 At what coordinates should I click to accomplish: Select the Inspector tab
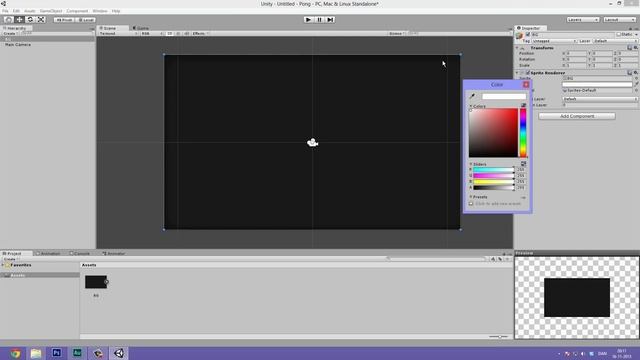click(x=530, y=28)
